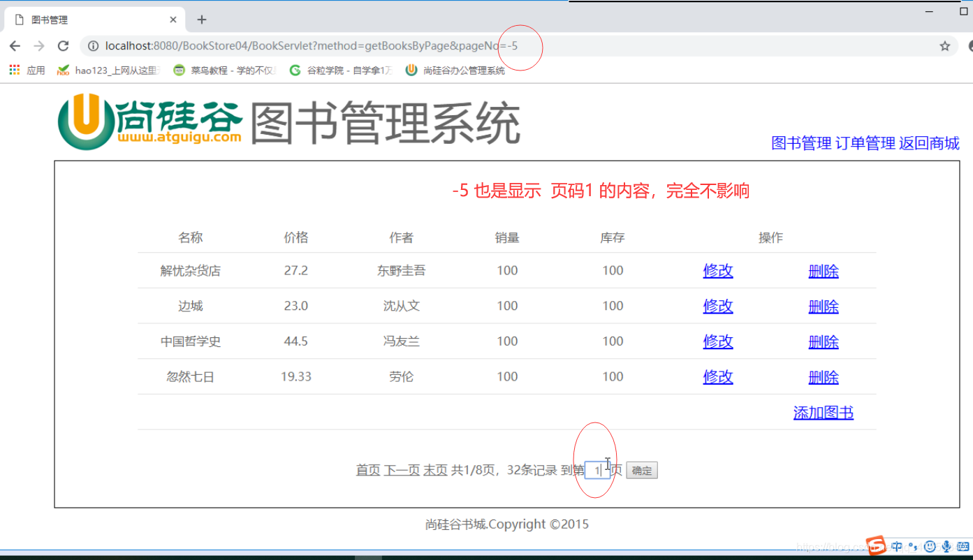Click 修改 for 边城
The height and width of the screenshot is (560, 973).
(718, 307)
